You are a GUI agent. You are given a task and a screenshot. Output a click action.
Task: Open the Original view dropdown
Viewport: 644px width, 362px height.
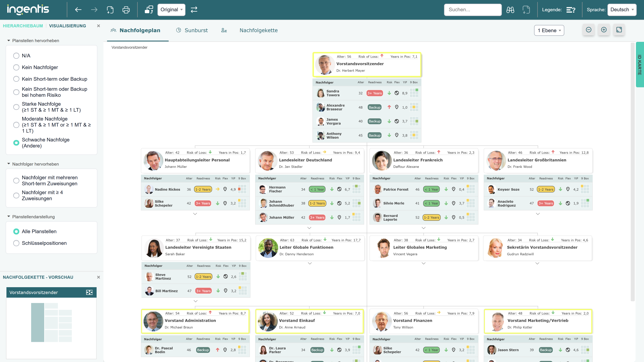point(171,10)
